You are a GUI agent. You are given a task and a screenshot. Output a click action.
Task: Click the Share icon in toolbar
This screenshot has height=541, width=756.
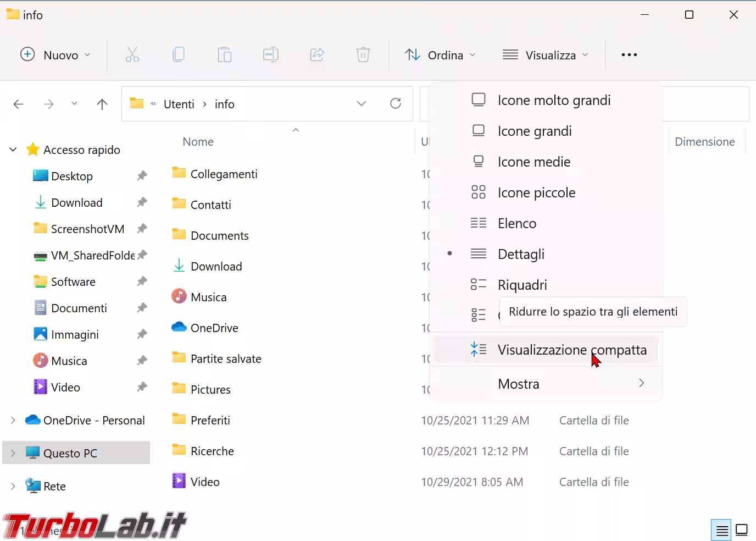click(x=317, y=55)
